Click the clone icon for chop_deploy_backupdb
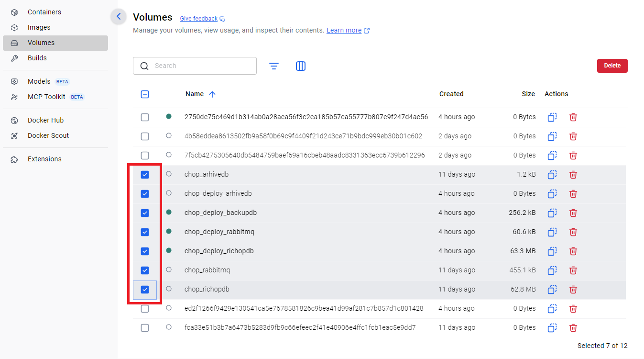The height and width of the screenshot is (359, 644). click(x=552, y=213)
